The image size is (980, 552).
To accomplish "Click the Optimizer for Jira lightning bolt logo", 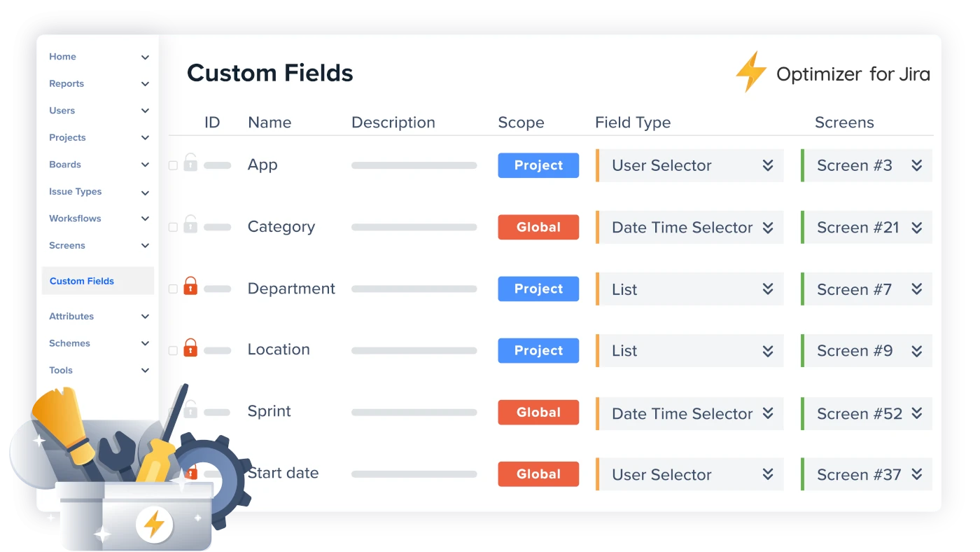I will click(x=752, y=72).
